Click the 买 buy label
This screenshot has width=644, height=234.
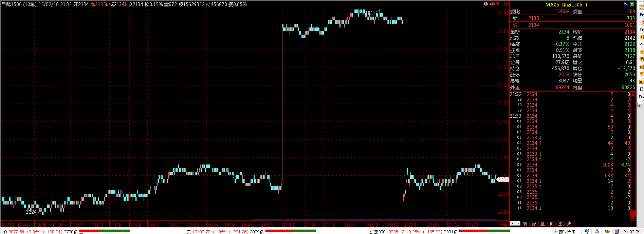(x=515, y=25)
